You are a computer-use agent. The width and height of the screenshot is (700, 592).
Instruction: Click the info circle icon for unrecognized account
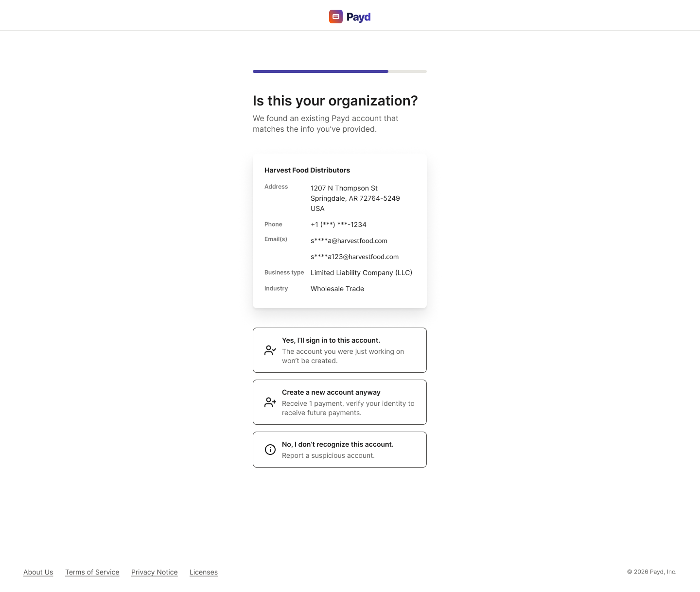click(x=270, y=450)
